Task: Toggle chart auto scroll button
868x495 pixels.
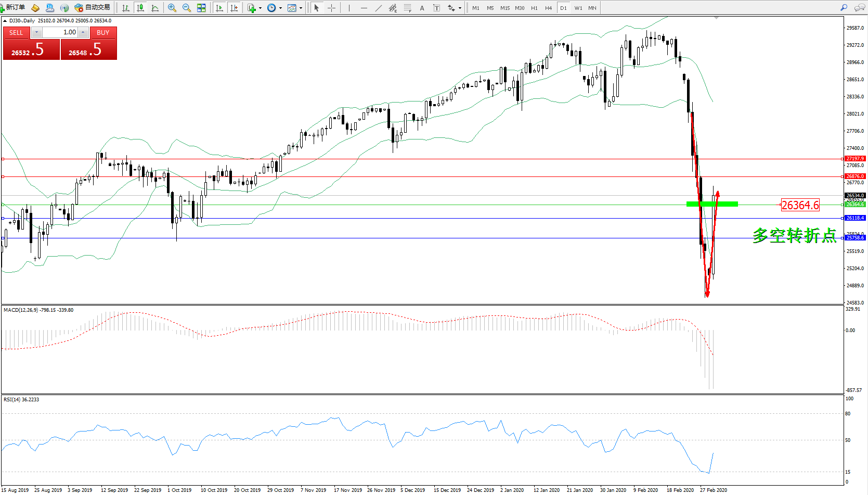Action: pyautogui.click(x=219, y=8)
